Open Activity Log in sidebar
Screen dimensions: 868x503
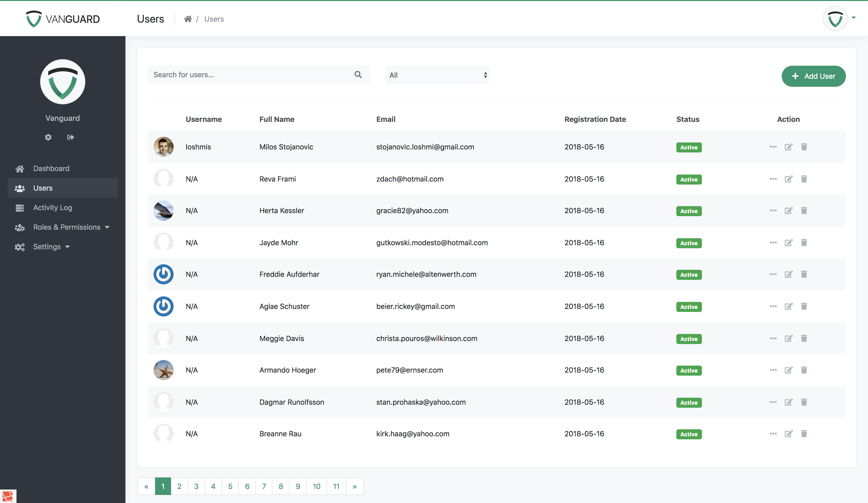pos(52,208)
